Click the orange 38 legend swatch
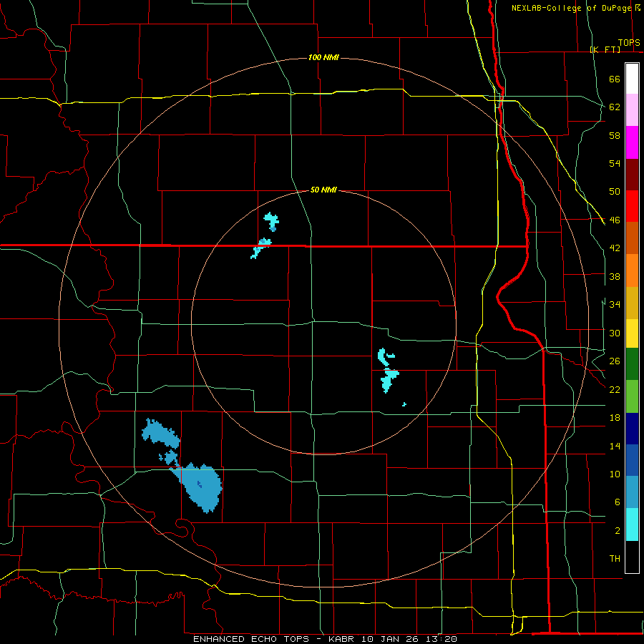 click(x=632, y=270)
